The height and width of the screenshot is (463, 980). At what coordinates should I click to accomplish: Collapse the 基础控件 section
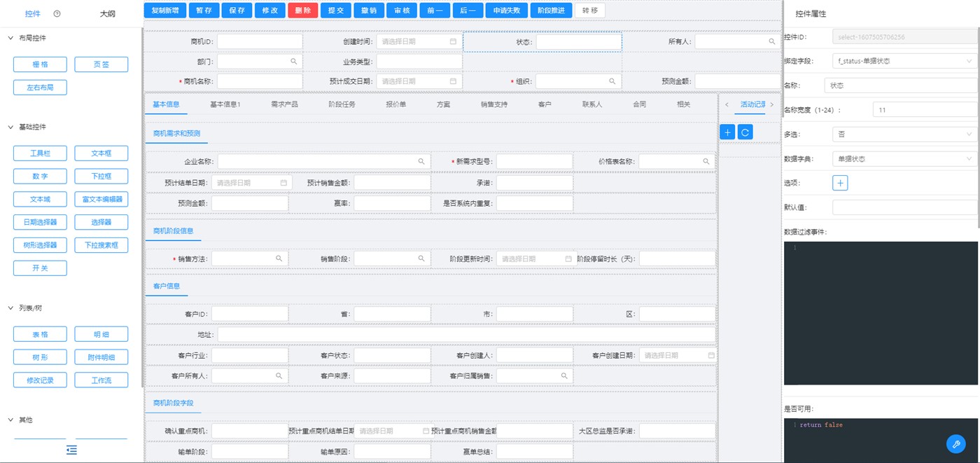[x=10, y=127]
